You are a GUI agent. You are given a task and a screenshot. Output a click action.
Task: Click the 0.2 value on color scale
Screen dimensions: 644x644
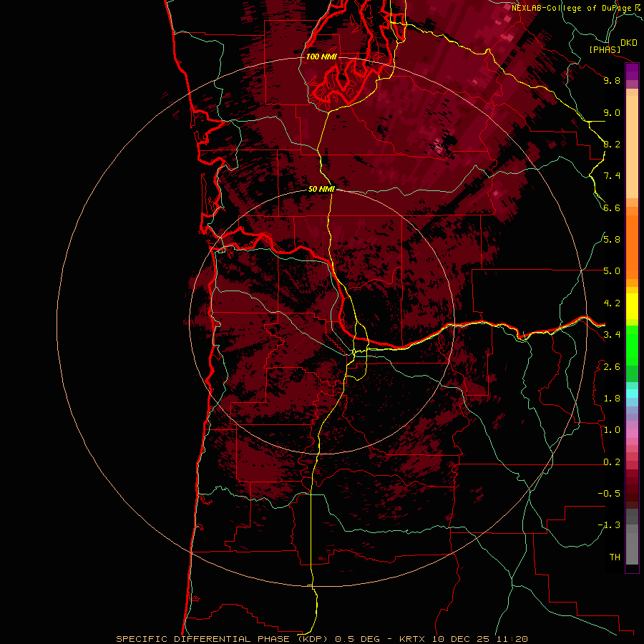pyautogui.click(x=612, y=462)
